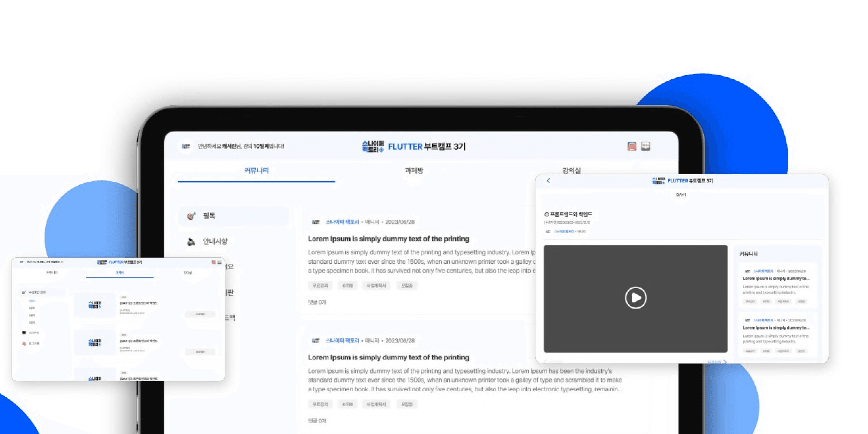Click the second course button in the assignment window
This screenshot has height=434, width=868.
(x=200, y=352)
